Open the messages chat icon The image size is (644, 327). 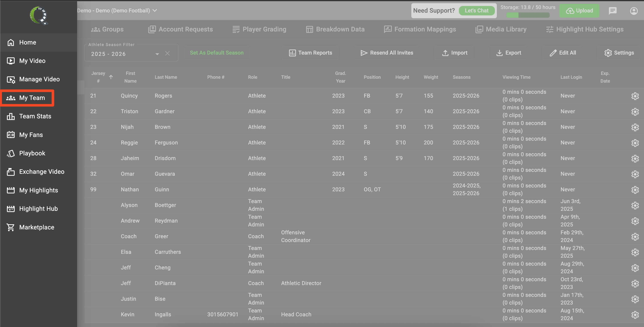pyautogui.click(x=613, y=10)
